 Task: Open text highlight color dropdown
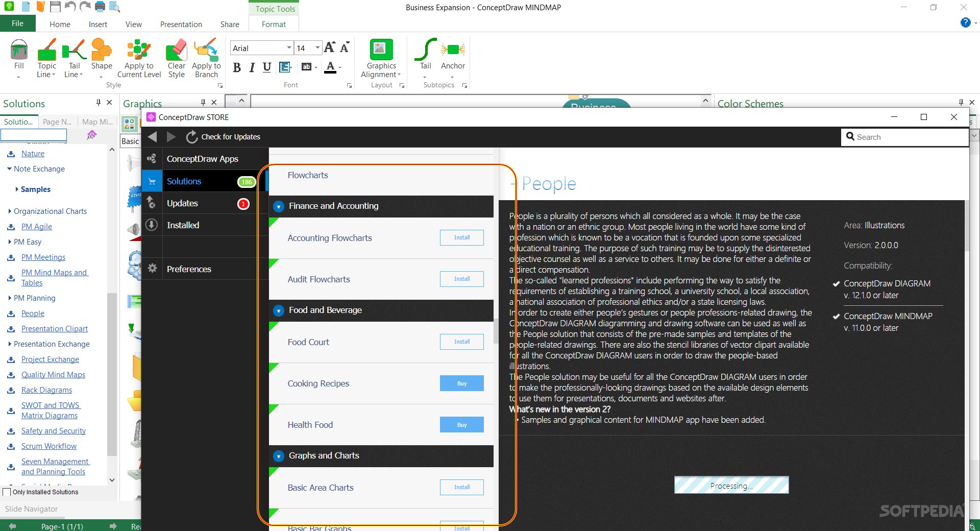316,67
